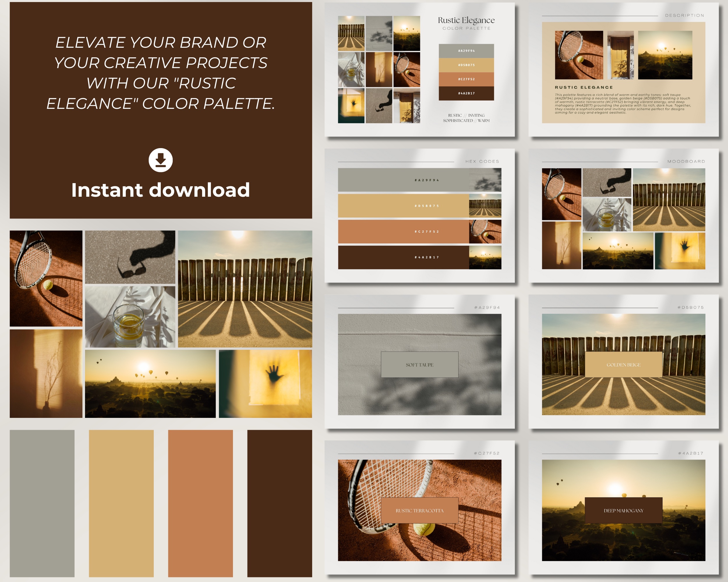The width and height of the screenshot is (728, 582).
Task: Click the sunglasses shadow photo
Action: [131, 256]
